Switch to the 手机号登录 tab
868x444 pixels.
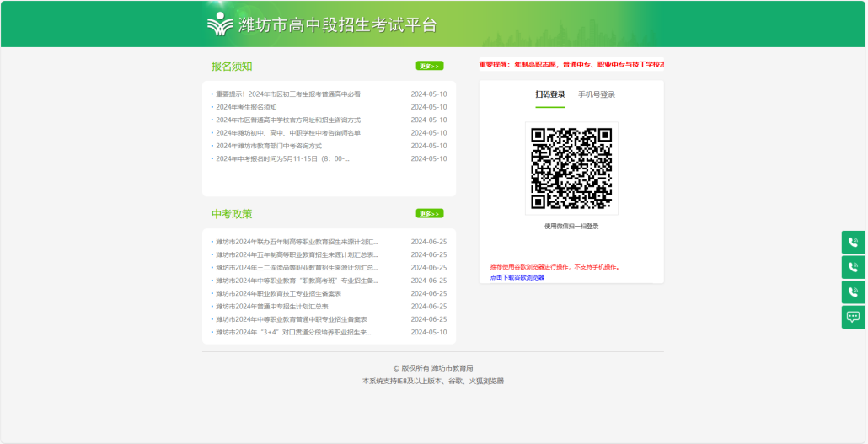(x=597, y=94)
